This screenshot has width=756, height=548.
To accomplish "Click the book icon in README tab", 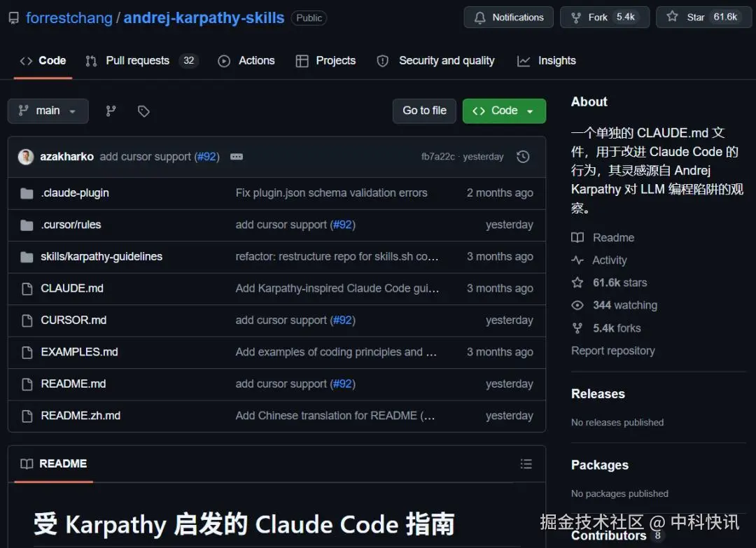I will 27,463.
